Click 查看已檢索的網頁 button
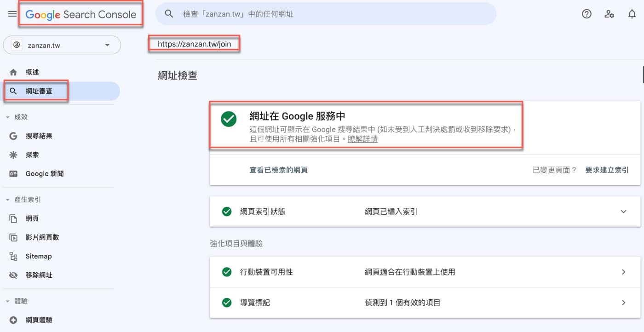The width and height of the screenshot is (644, 332). (278, 170)
